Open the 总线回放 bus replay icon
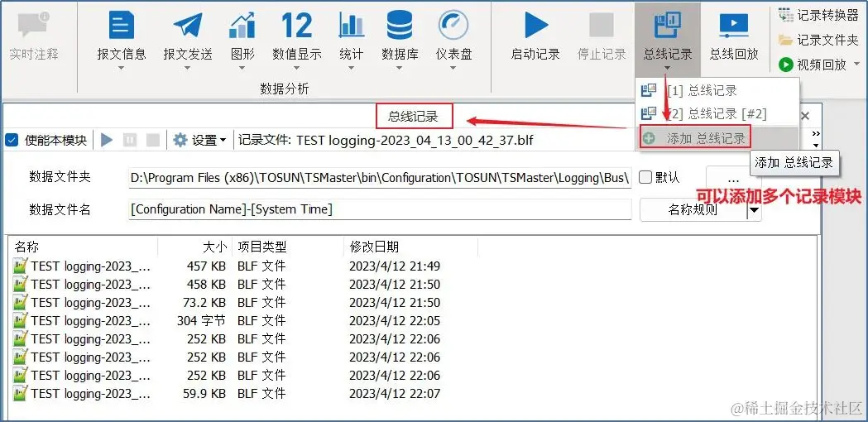Image resolution: width=868 pixels, height=422 pixels. pyautogui.click(x=734, y=26)
